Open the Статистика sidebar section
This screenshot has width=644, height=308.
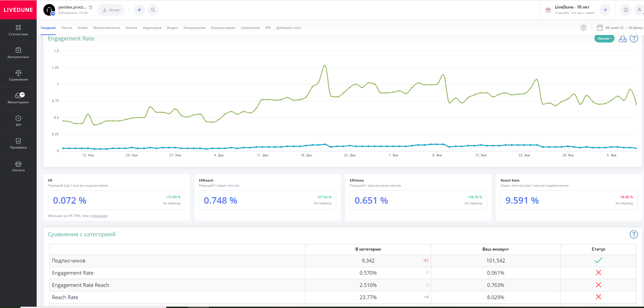(x=18, y=30)
